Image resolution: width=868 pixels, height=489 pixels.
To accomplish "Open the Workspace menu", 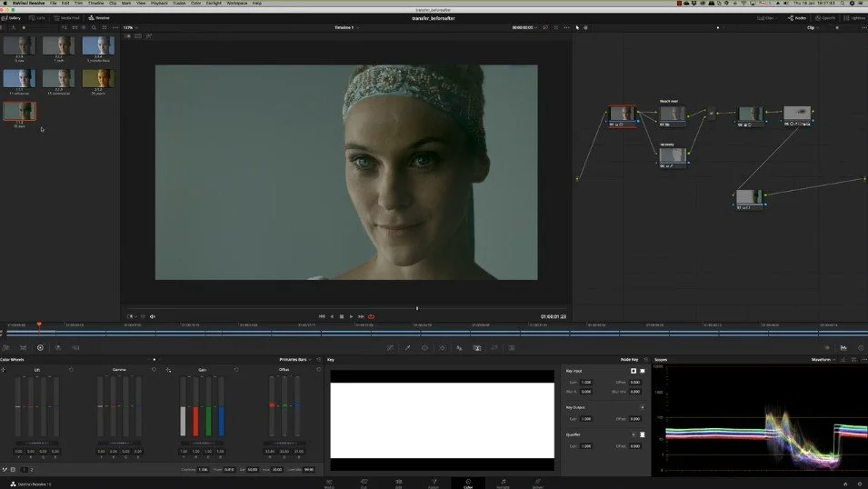I will pos(237,3).
